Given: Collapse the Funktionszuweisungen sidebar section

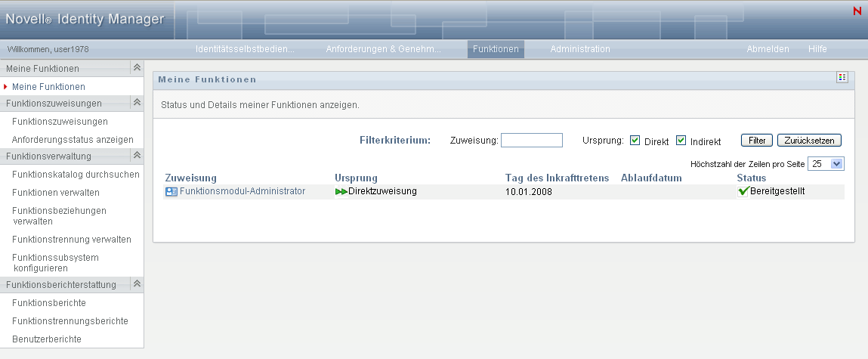Looking at the screenshot, I should [x=137, y=103].
